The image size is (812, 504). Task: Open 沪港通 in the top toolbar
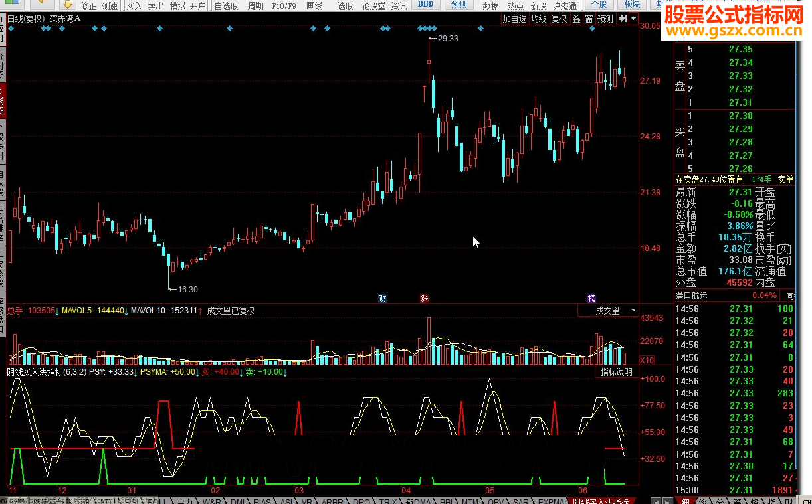[x=564, y=6]
